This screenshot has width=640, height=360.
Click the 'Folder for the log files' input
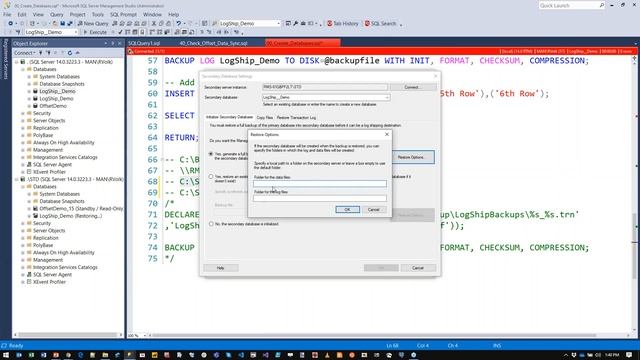(x=320, y=198)
